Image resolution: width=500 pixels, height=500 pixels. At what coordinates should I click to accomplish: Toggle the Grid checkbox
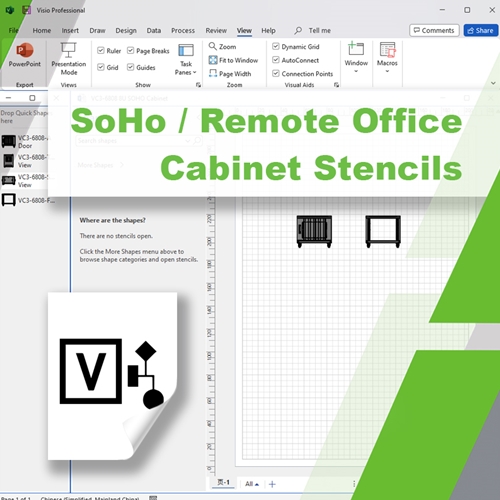pyautogui.click(x=101, y=67)
